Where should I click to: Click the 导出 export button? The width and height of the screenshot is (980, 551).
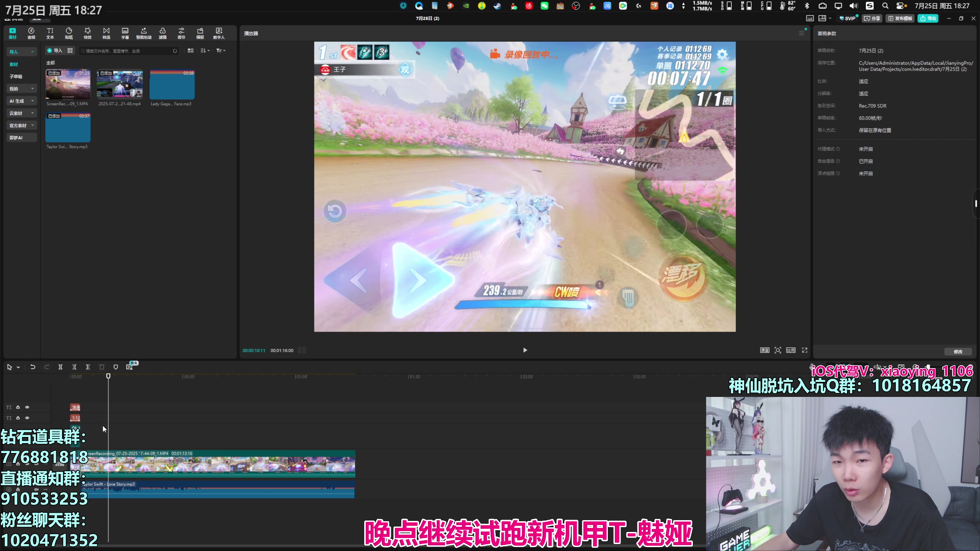(928, 18)
